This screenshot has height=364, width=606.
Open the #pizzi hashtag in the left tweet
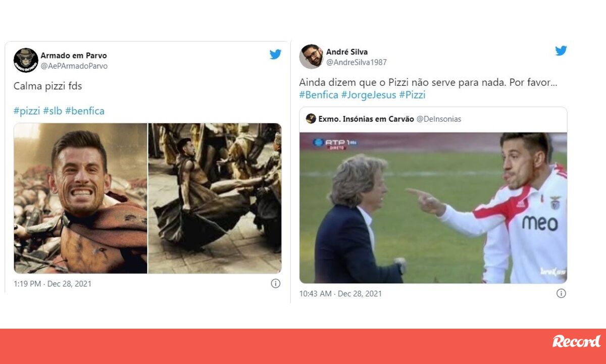point(27,111)
